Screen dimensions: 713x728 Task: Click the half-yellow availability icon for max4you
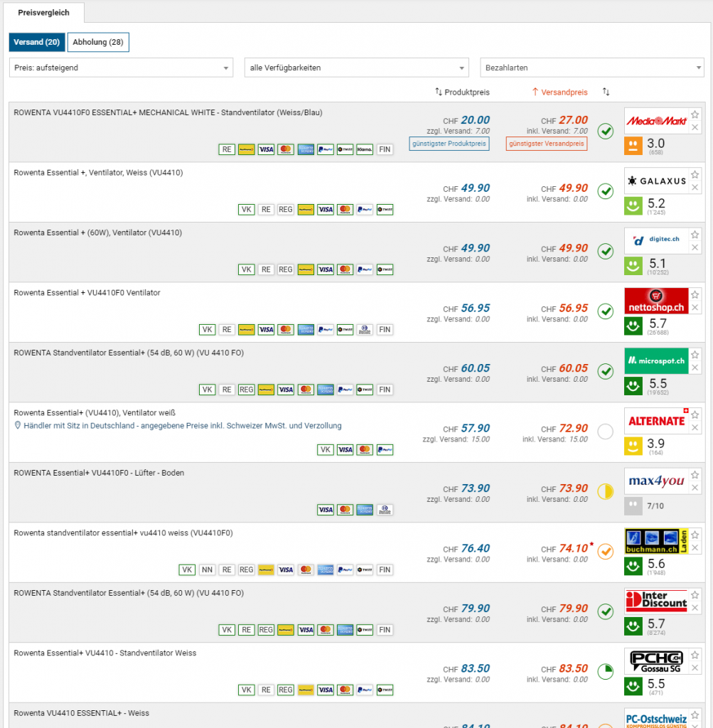(605, 492)
